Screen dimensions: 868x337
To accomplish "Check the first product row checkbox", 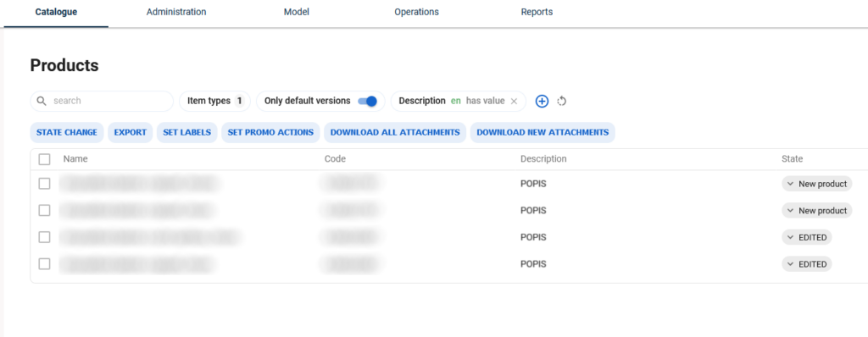I will tap(44, 184).
